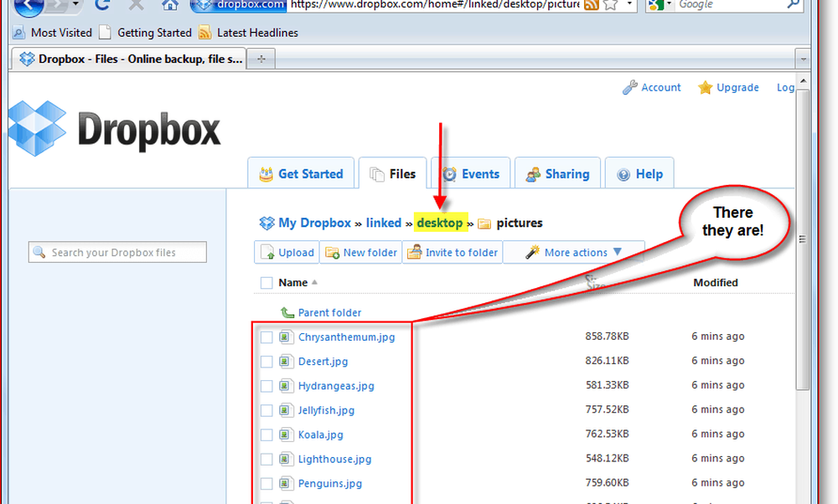Click the Dropbox logo

(x=115, y=130)
